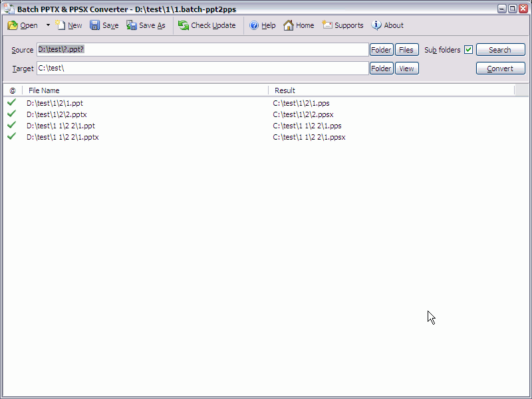Click the @ column header

(x=13, y=90)
